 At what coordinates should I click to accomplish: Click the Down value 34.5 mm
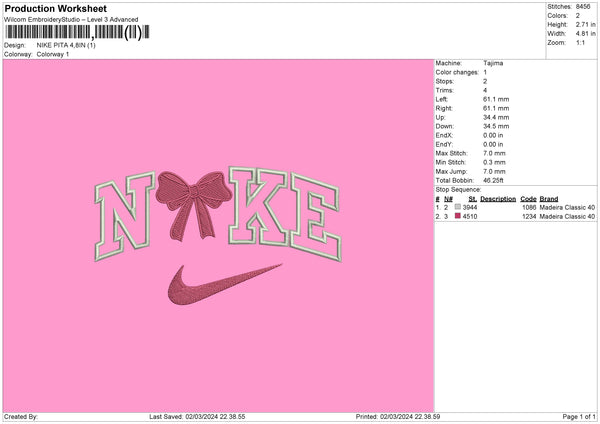[496, 126]
